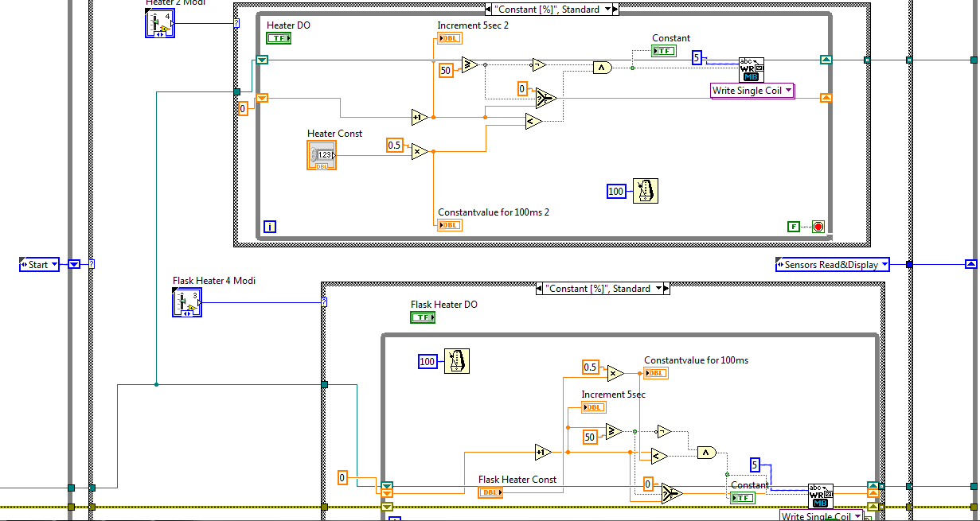Viewport: 980px width, 521px height.
Task: Click the 50 constant in Heater DO loop
Action: pos(447,70)
